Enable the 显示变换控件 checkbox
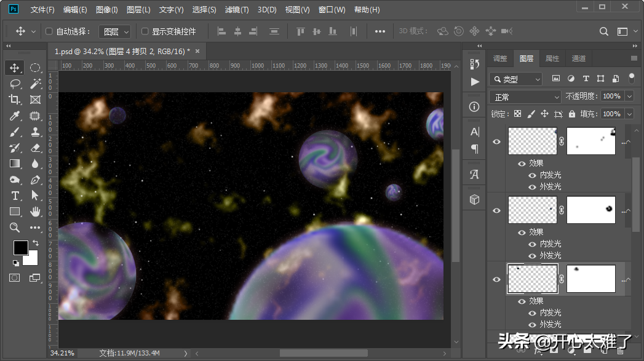 [145, 31]
